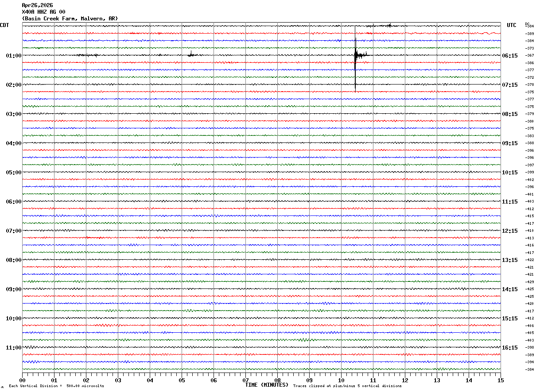Click the 13:15 UTC time label
Image resolution: width=536 pixels, height=392 pixels.
[509, 260]
